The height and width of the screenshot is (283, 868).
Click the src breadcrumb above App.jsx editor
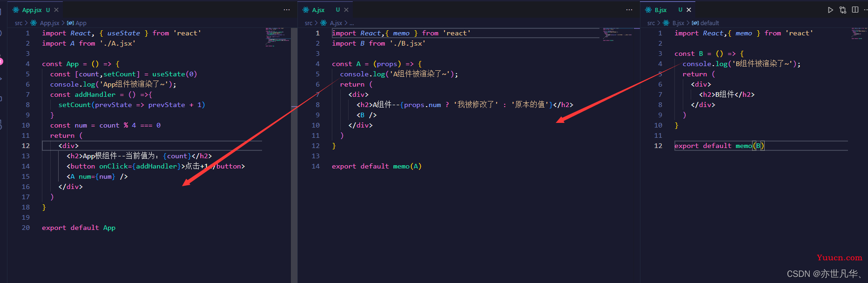coord(19,23)
